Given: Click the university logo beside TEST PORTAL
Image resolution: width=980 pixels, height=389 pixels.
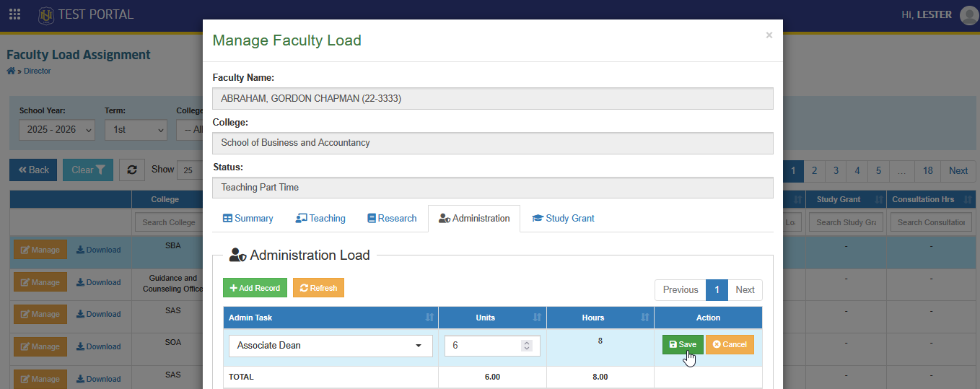Looking at the screenshot, I should click(x=46, y=14).
